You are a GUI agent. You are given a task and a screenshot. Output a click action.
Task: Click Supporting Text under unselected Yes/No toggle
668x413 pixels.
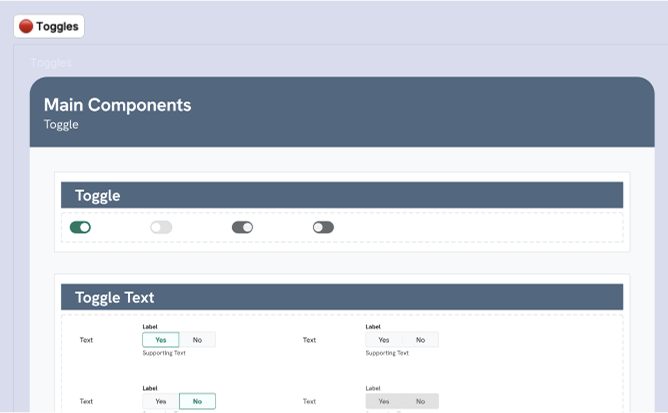[387, 353]
